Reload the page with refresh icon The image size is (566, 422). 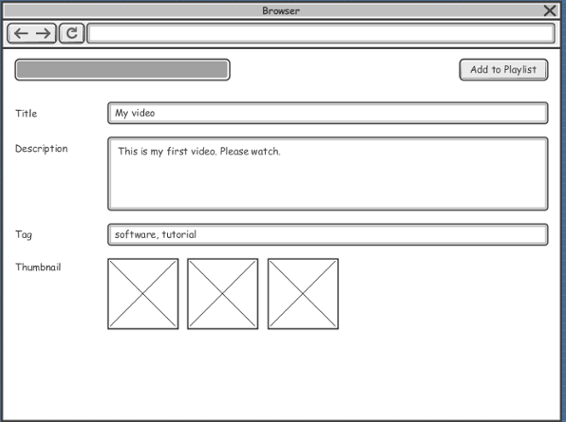pyautogui.click(x=72, y=34)
